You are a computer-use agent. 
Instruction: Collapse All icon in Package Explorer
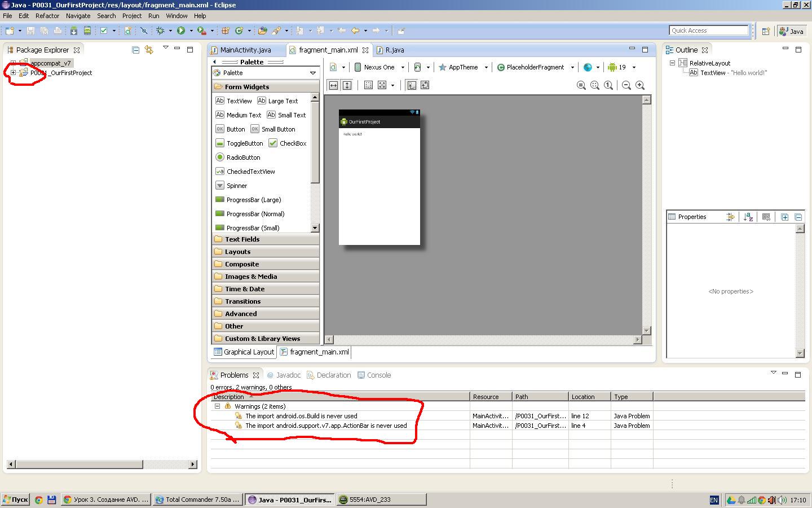click(x=135, y=50)
